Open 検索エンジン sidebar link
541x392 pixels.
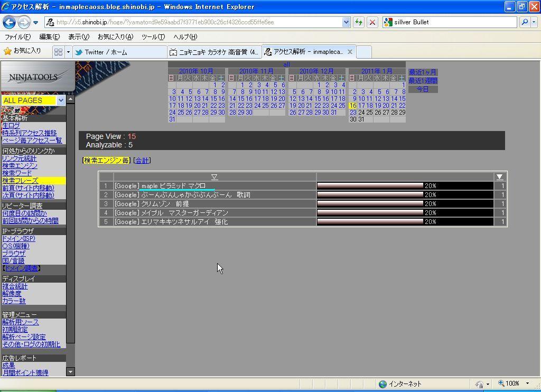20,166
